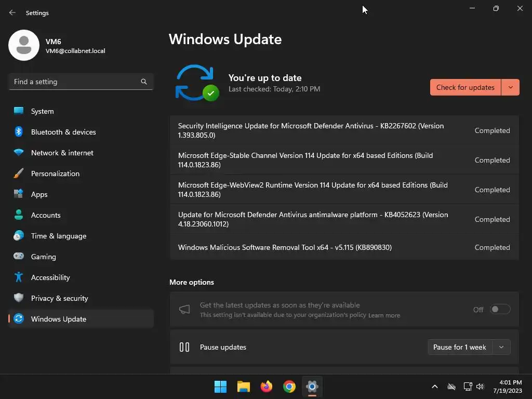This screenshot has height=399, width=532.
Task: Click the Privacy shield icon
Action: point(19,298)
